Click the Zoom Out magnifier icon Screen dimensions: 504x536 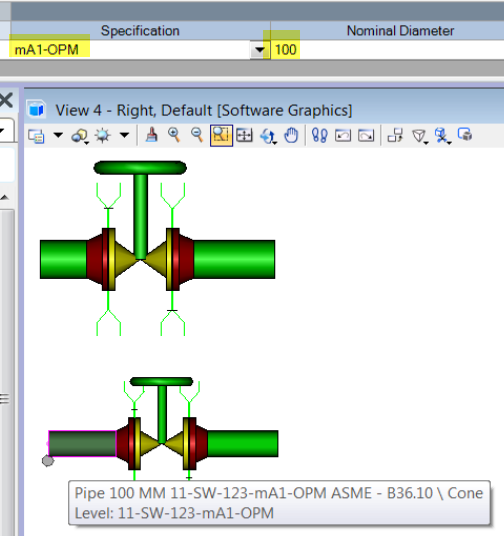point(197,135)
